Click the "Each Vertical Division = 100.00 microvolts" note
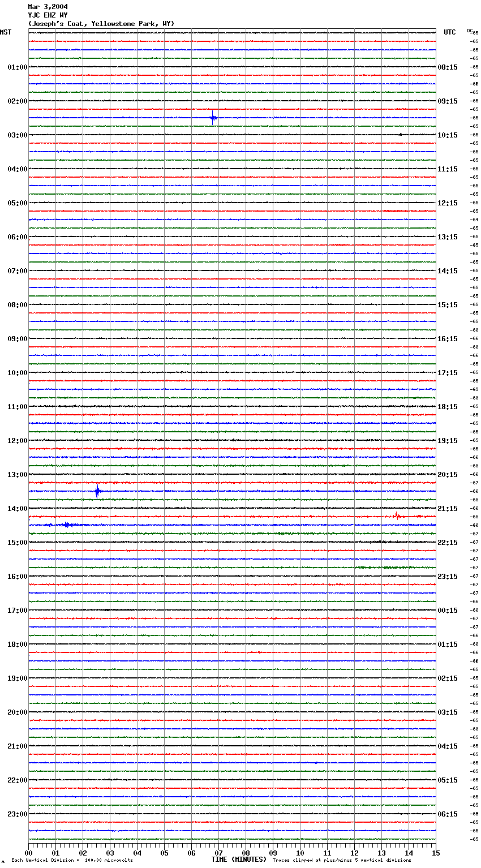This screenshot has height=868, width=481. (x=72, y=861)
